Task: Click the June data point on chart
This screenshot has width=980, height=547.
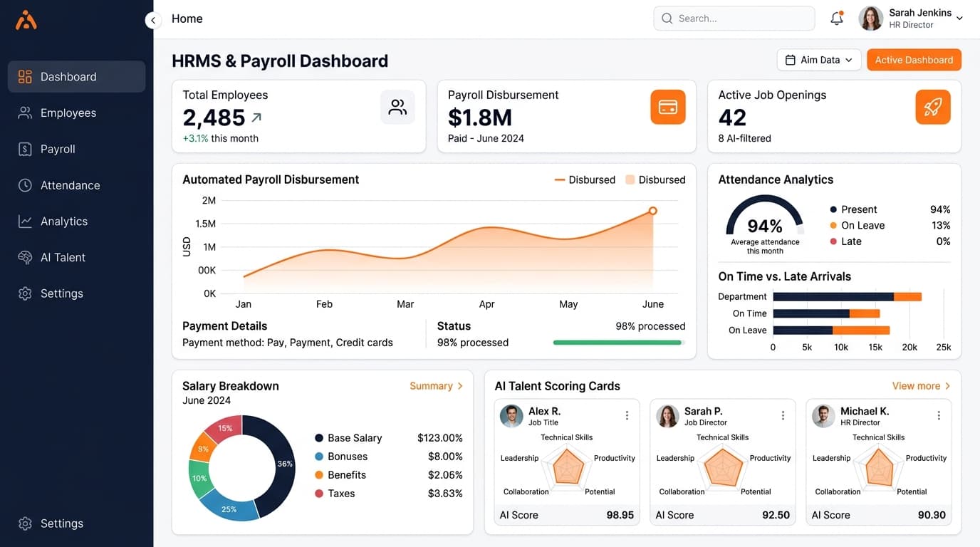Action: click(653, 211)
